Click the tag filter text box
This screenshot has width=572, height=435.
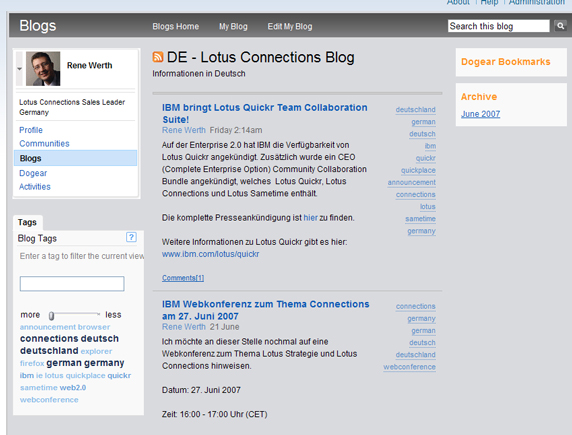72,284
